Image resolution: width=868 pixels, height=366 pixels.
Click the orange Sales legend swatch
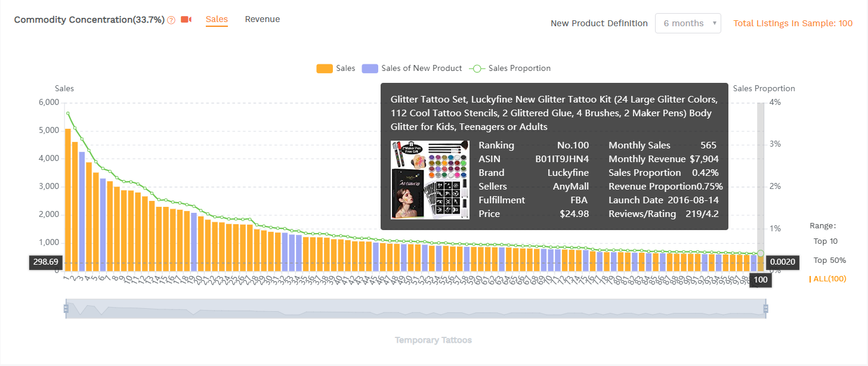tap(325, 68)
